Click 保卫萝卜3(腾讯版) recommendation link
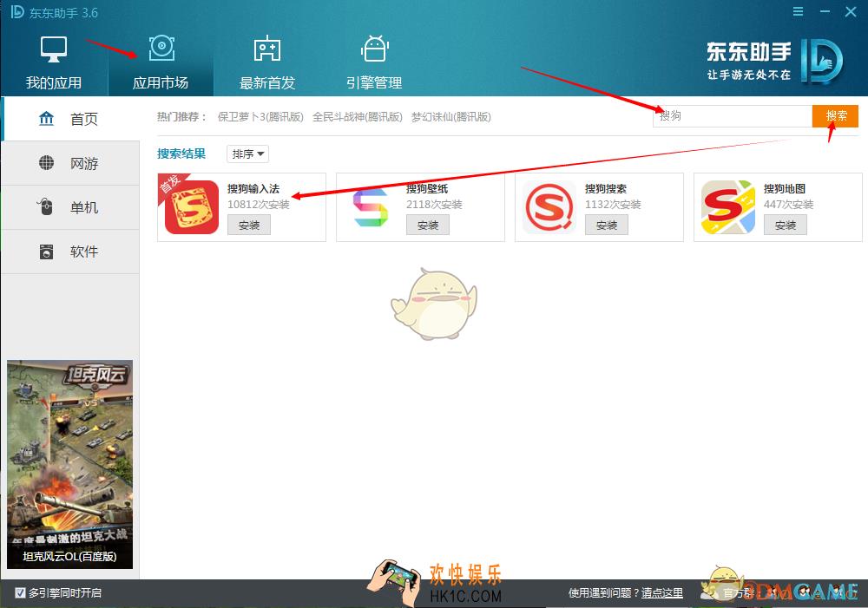Viewport: 868px width, 608px height. (x=260, y=117)
